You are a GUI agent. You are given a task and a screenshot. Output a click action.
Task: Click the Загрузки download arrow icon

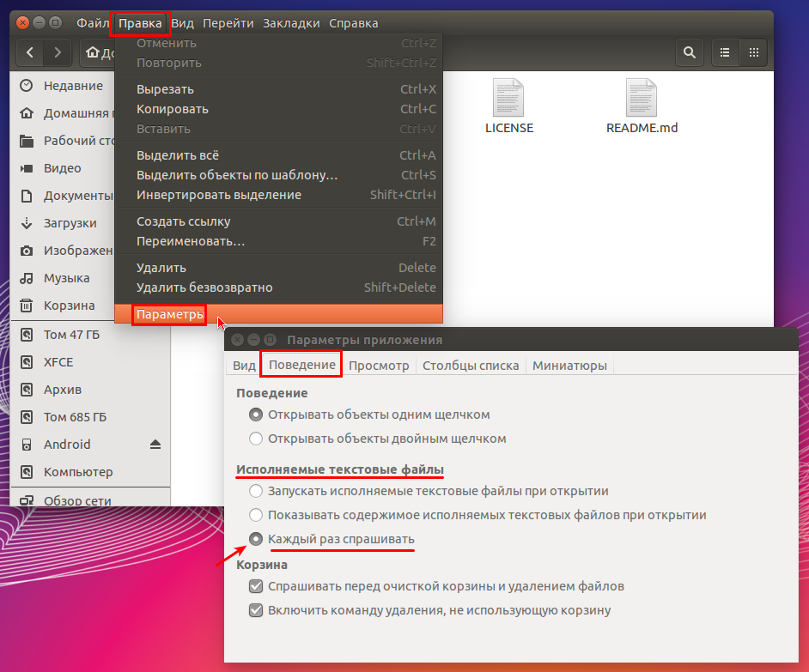tap(27, 223)
